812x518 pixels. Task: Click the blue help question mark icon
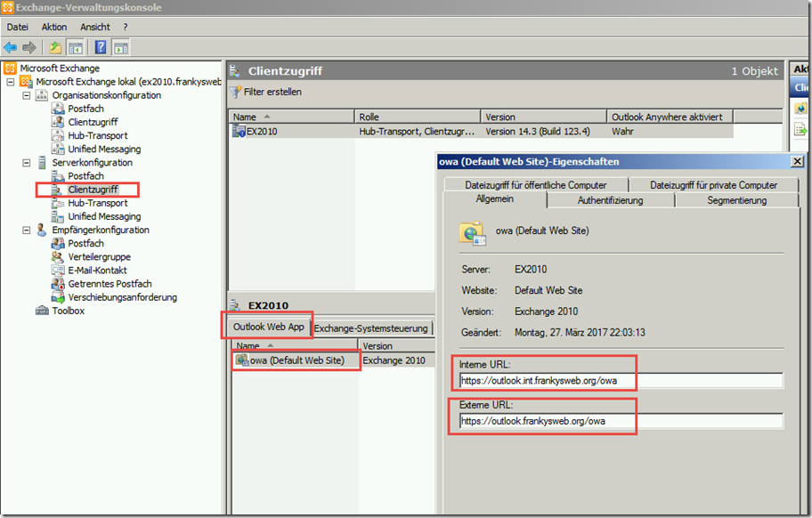tap(101, 47)
